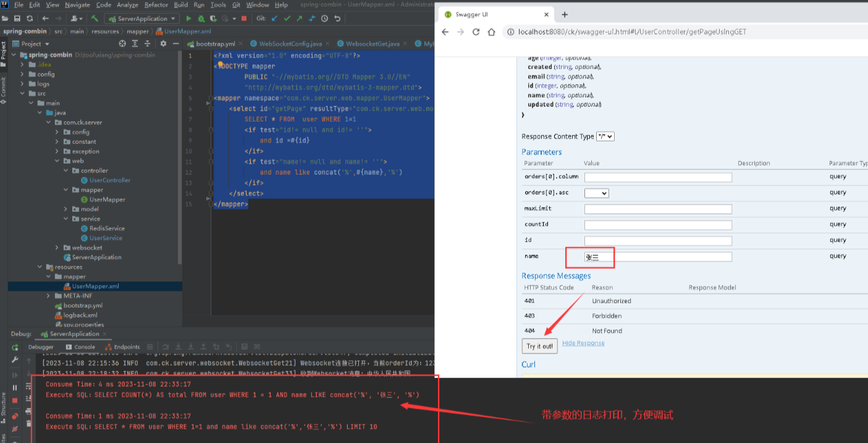The width and height of the screenshot is (868, 443).
Task: Close the ServerApplication debug session tab
Action: coord(104,334)
